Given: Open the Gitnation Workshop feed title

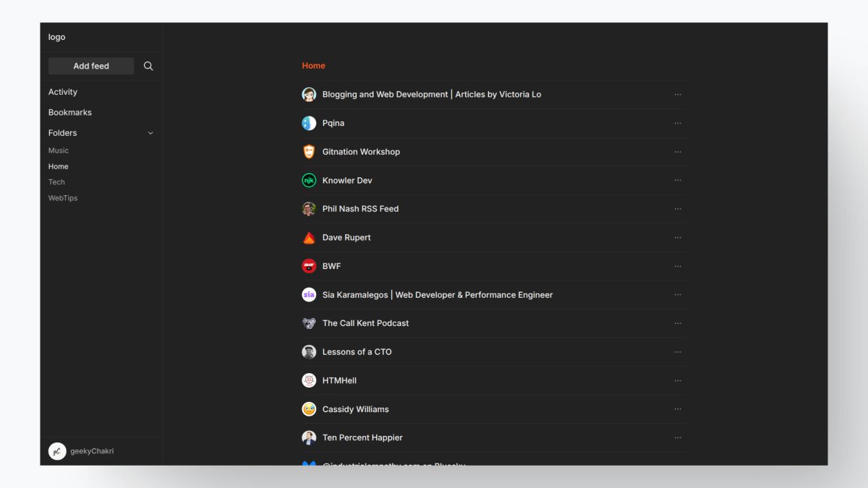Looking at the screenshot, I should click(x=361, y=152).
